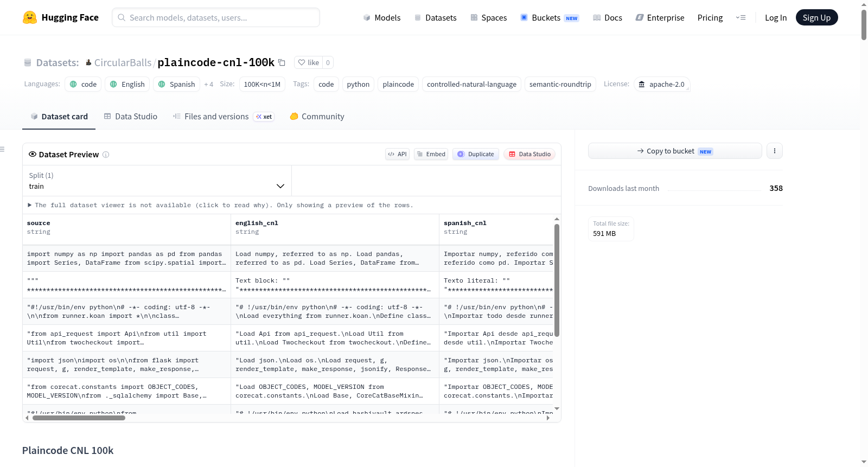Open the Models page
868x467 pixels.
pyautogui.click(x=382, y=17)
